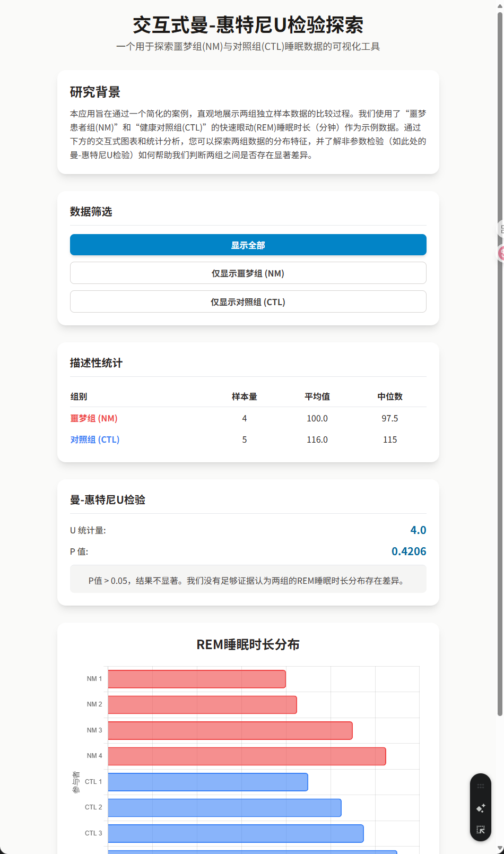504x854 pixels.
Task: Click the 研究背景 description paragraph
Action: click(248, 134)
